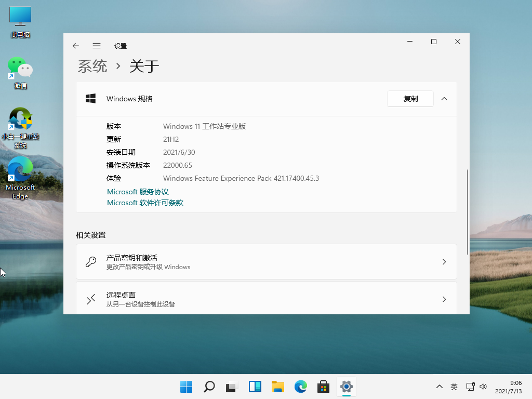Open the Settings navigation menu
Viewport: 532px width, 399px height.
pyautogui.click(x=97, y=46)
